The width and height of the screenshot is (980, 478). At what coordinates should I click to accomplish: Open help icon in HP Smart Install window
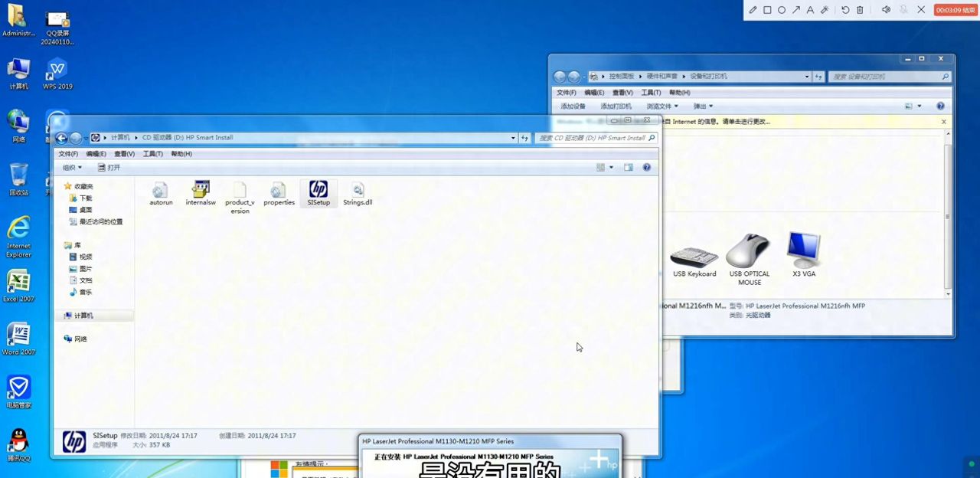click(647, 168)
